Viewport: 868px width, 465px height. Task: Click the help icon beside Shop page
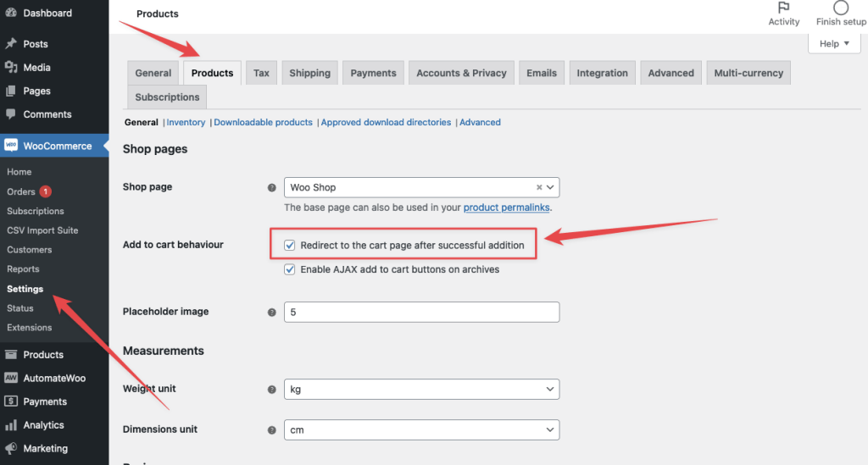click(272, 188)
